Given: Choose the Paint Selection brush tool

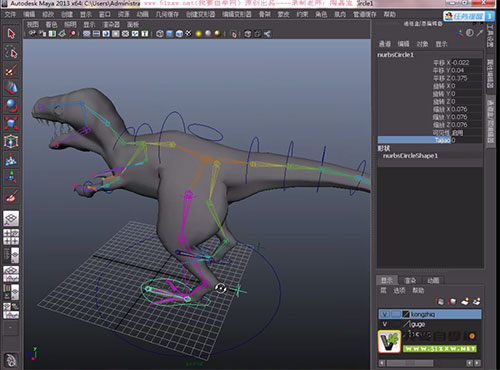Looking at the screenshot, I should 11,70.
